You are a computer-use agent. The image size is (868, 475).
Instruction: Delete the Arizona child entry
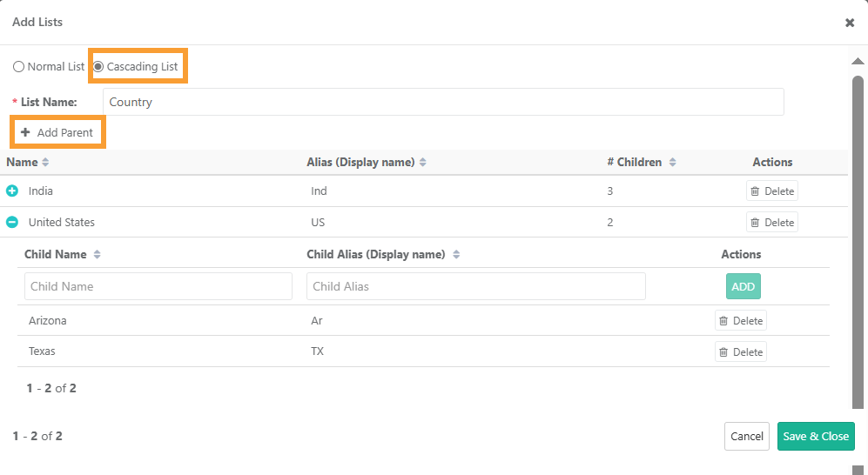click(x=740, y=321)
